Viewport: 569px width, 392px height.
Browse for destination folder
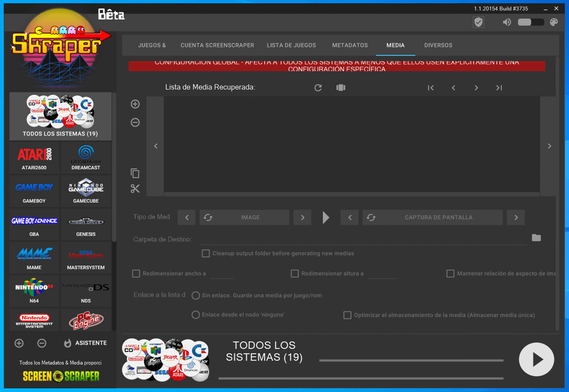pyautogui.click(x=536, y=238)
